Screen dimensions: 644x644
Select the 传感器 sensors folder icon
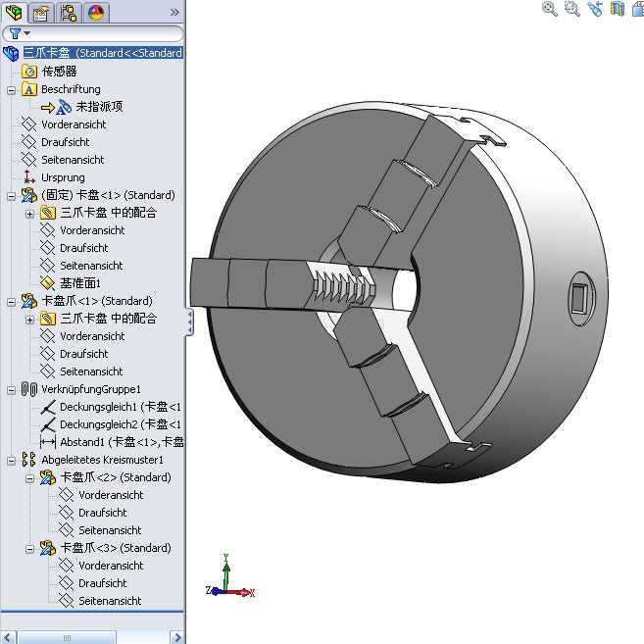pos(29,72)
